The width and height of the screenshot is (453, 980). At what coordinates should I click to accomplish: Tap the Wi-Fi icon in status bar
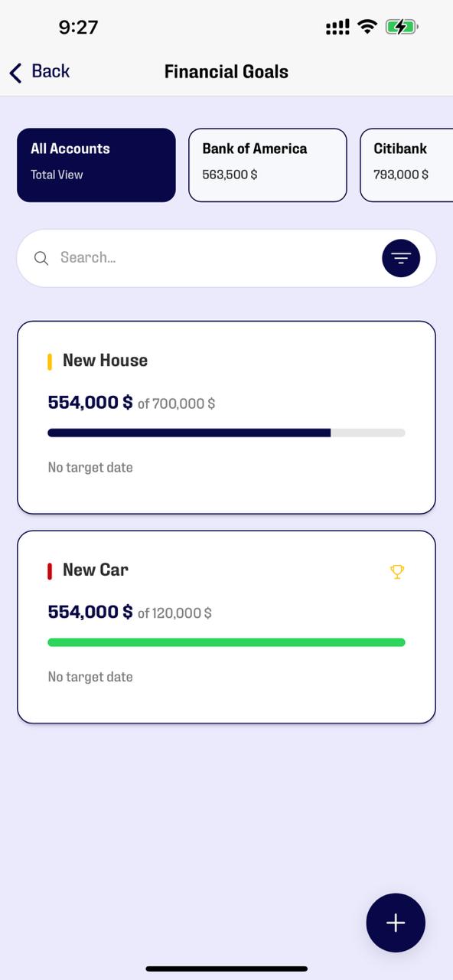pos(367,25)
